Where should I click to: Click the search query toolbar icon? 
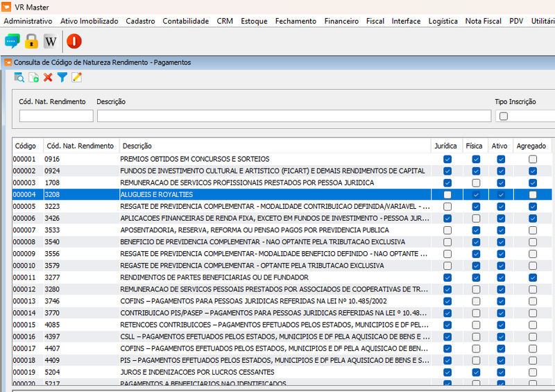(19, 77)
